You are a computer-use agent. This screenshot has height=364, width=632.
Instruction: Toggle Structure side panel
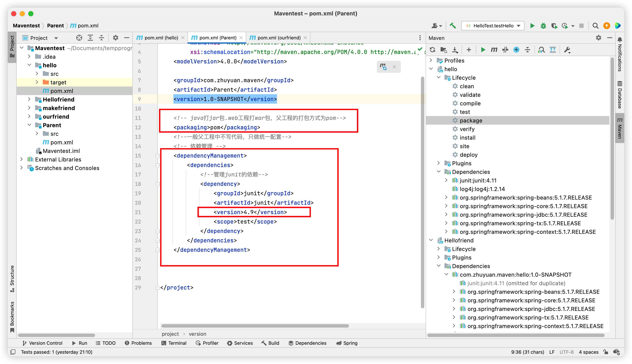pos(12,278)
